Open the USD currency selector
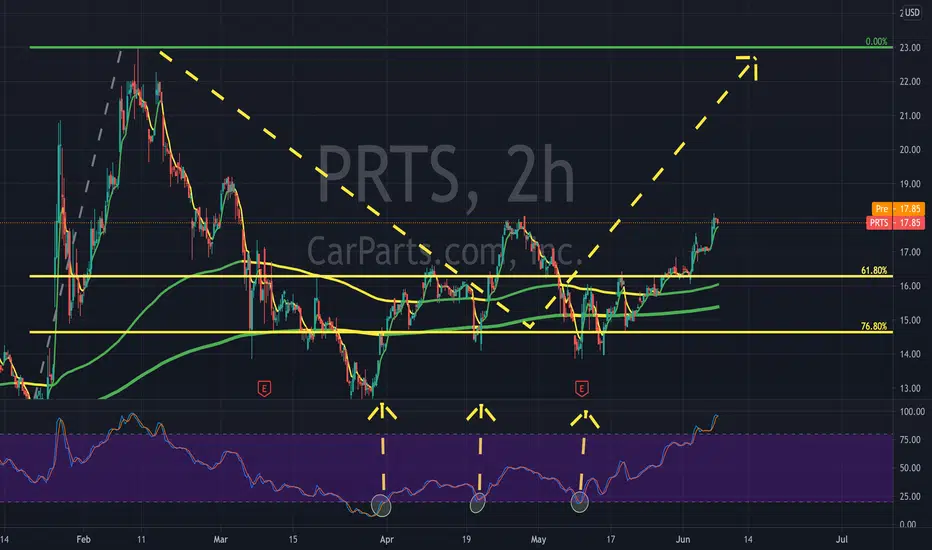The width and height of the screenshot is (932, 550). point(912,12)
